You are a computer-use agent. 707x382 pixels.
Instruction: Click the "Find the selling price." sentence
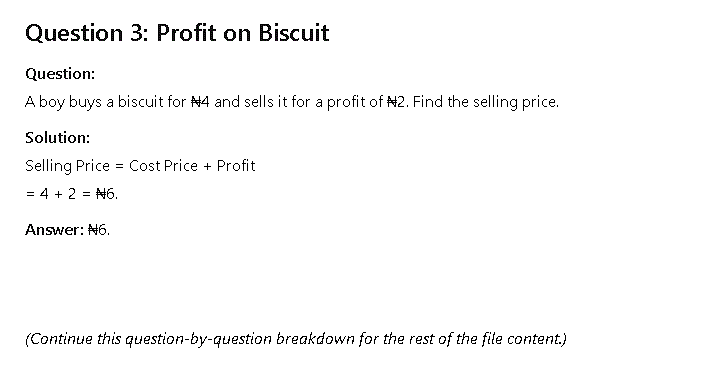pos(486,102)
